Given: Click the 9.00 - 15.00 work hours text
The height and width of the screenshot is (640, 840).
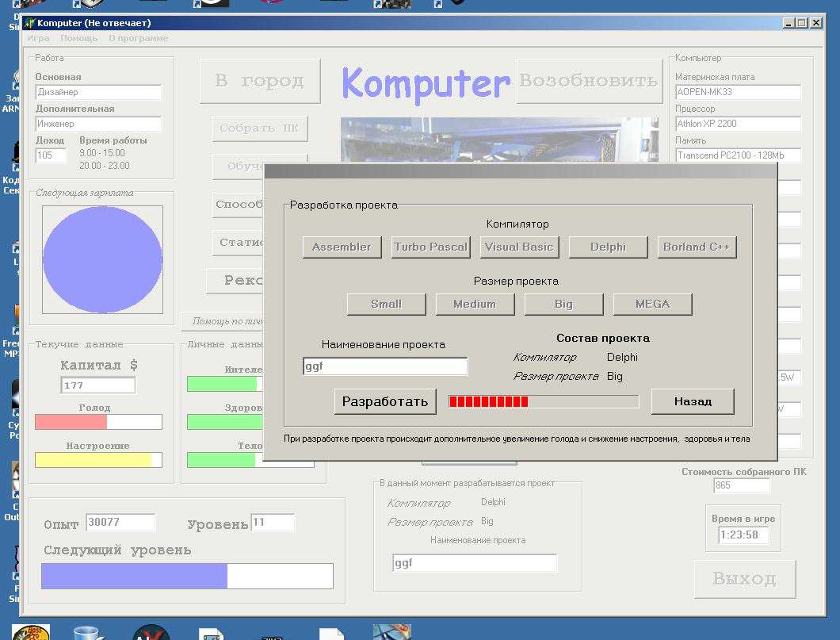Looking at the screenshot, I should [x=101, y=153].
